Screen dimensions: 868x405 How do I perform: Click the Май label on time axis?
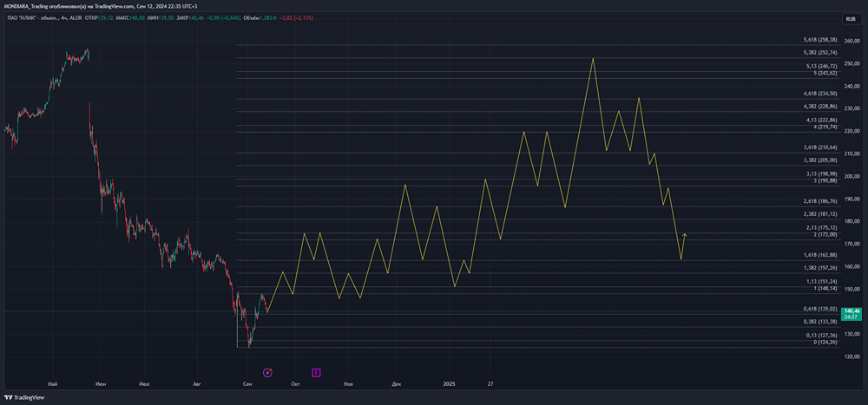click(x=53, y=383)
